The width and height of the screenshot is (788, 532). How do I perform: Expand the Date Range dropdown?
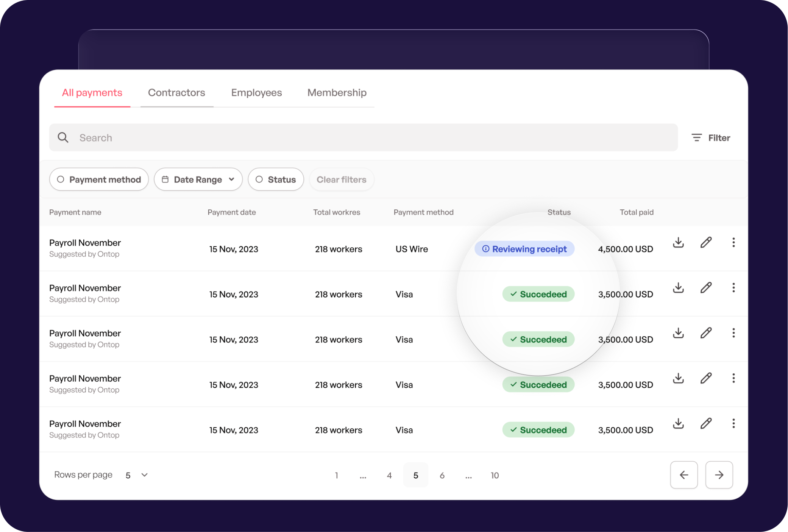198,179
